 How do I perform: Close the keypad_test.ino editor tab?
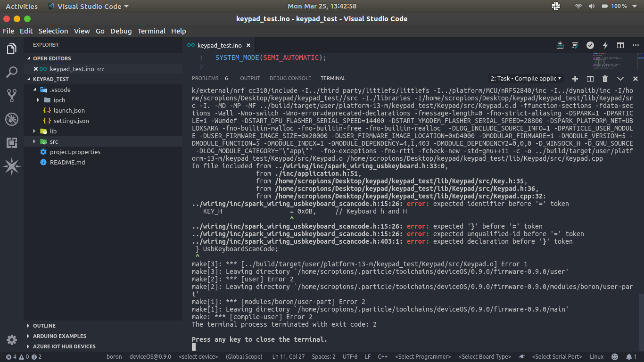248,45
